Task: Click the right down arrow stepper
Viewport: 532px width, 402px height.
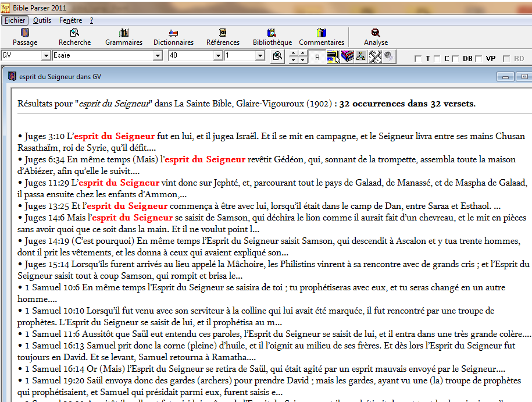Action: pos(303,60)
